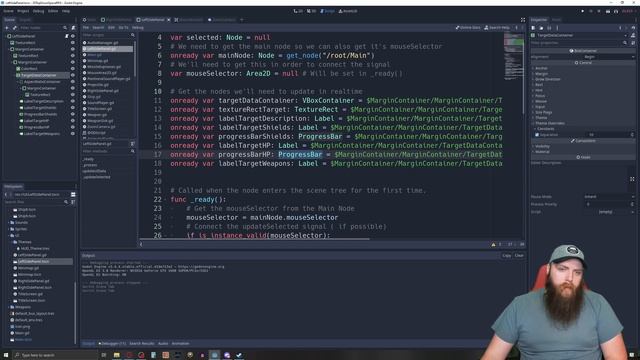Open Alignment dropdown in Inspector
The height and width of the screenshot is (360, 640).
[x=608, y=57]
